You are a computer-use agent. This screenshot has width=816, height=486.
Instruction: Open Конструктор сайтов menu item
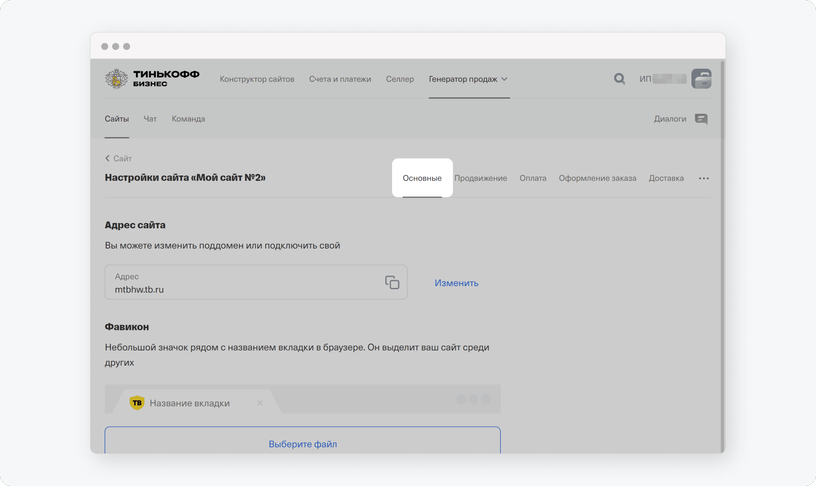(x=257, y=79)
